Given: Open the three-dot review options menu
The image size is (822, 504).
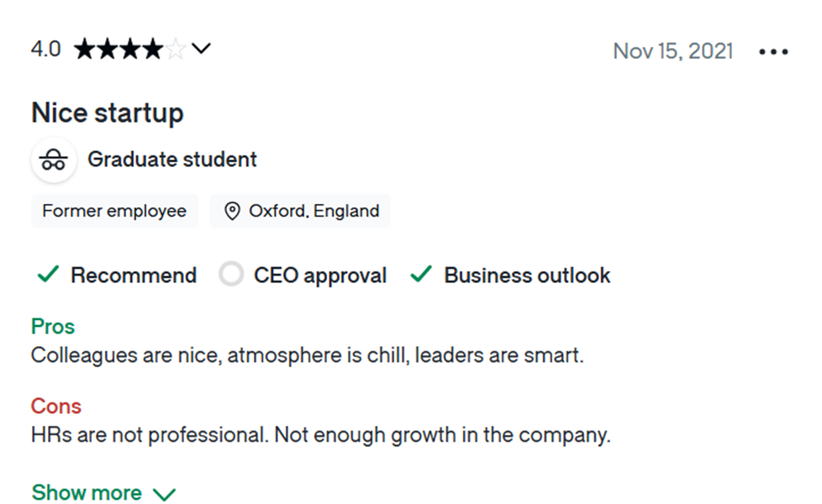Looking at the screenshot, I should 773,52.
